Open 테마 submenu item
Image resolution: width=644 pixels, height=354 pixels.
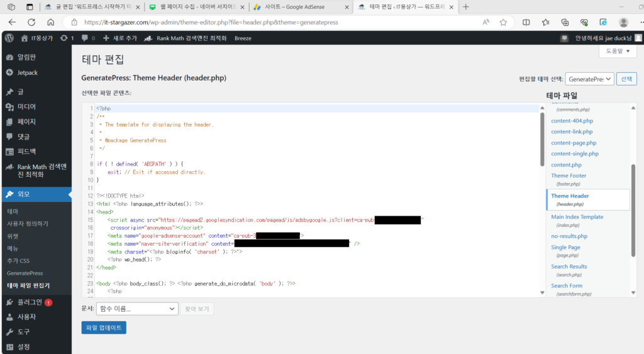click(13, 211)
